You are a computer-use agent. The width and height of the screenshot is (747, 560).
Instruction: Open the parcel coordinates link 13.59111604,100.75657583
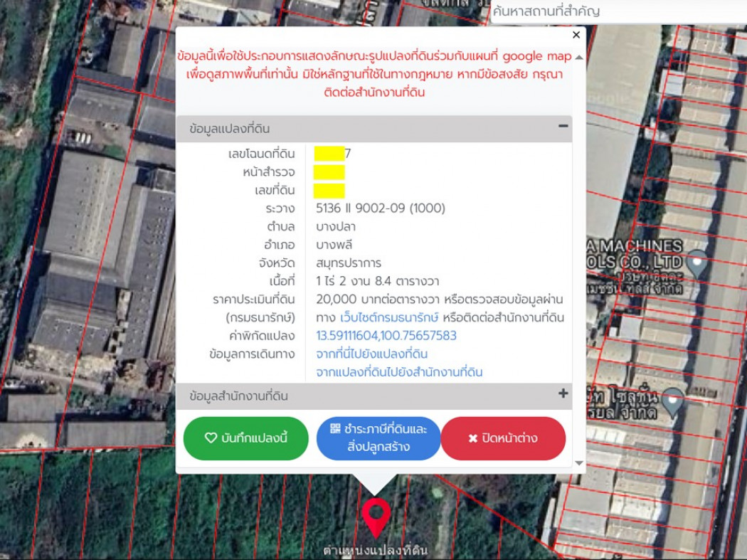click(x=386, y=336)
